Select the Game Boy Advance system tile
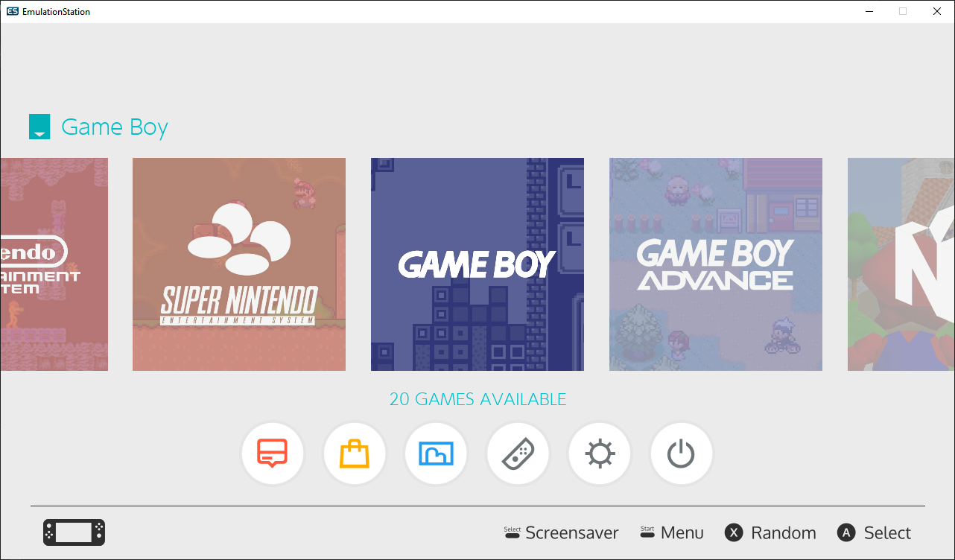 [716, 264]
